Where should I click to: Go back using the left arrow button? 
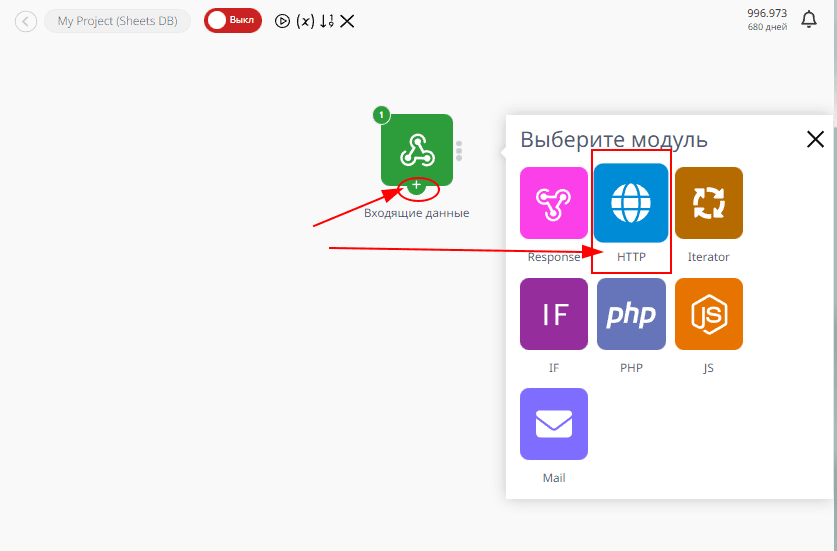26,22
